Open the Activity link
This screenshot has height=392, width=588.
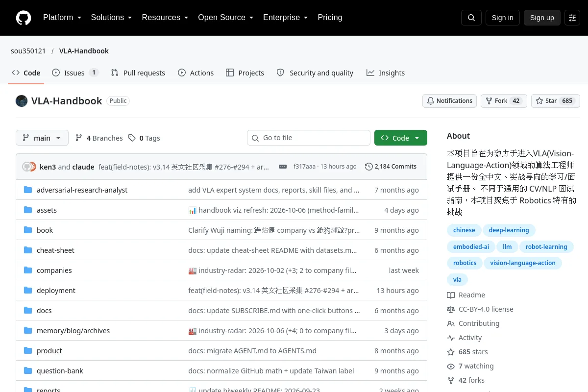point(465,338)
